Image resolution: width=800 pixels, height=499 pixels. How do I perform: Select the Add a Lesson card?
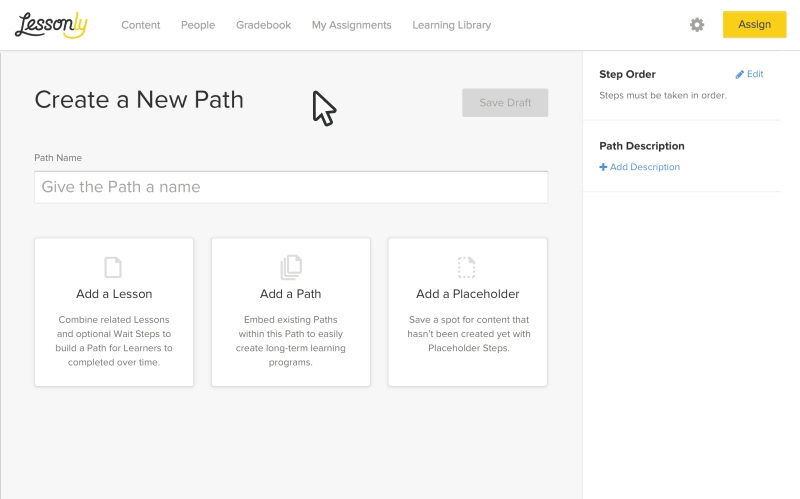pos(114,312)
